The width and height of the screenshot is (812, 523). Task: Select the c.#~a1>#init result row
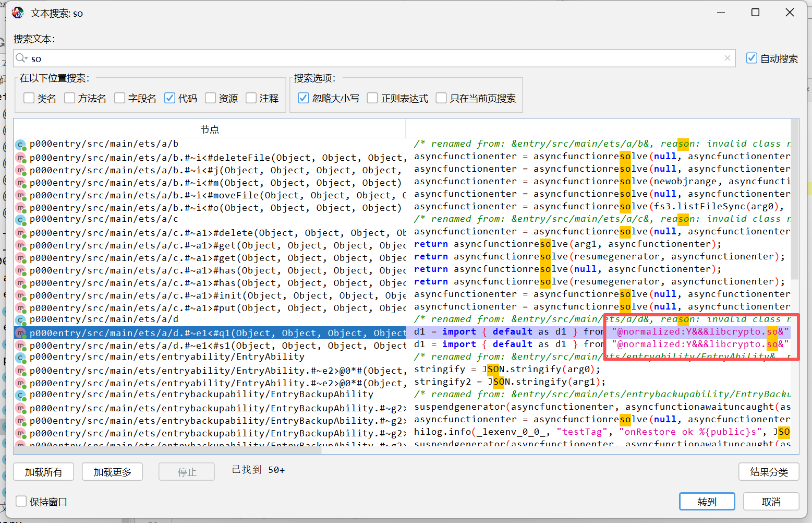click(x=210, y=295)
